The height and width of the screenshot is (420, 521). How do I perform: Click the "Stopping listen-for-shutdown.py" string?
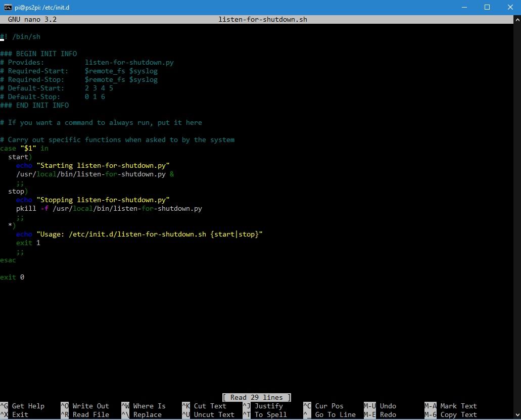pos(103,200)
